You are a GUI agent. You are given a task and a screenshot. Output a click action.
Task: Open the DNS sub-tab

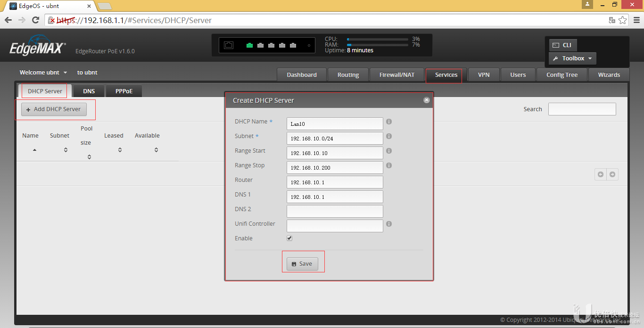pyautogui.click(x=89, y=91)
